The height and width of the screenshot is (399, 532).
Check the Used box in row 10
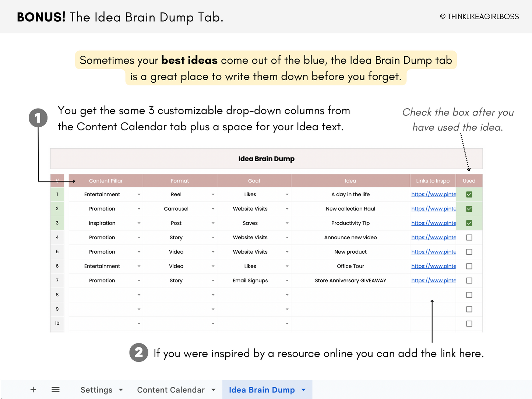(469, 324)
